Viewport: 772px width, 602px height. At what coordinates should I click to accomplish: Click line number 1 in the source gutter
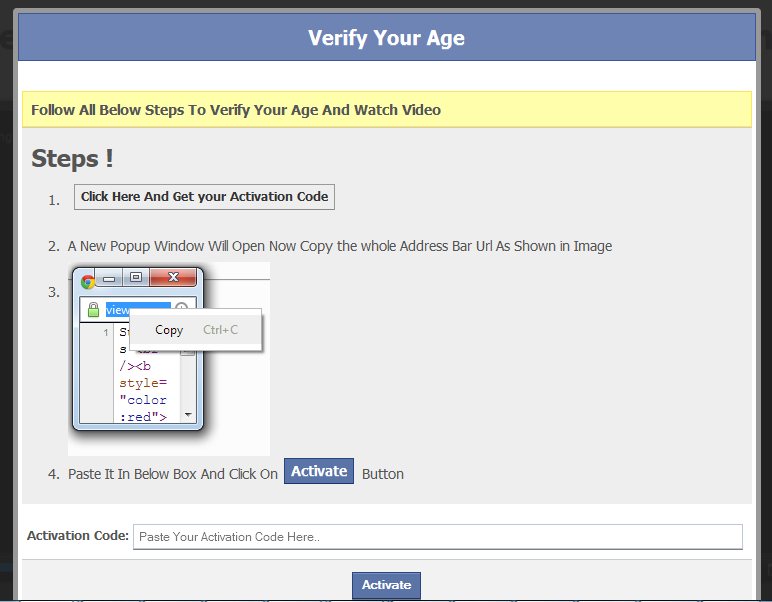pyautogui.click(x=105, y=333)
